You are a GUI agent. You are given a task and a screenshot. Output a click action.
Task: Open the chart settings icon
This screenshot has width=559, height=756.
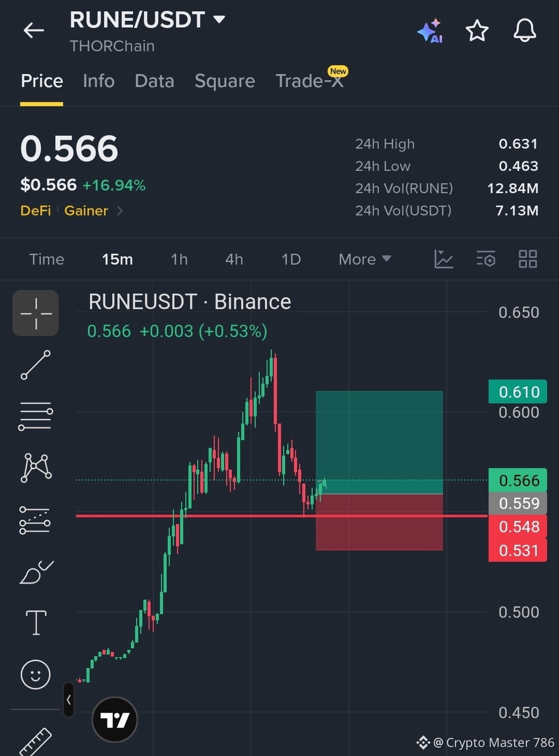(486, 259)
